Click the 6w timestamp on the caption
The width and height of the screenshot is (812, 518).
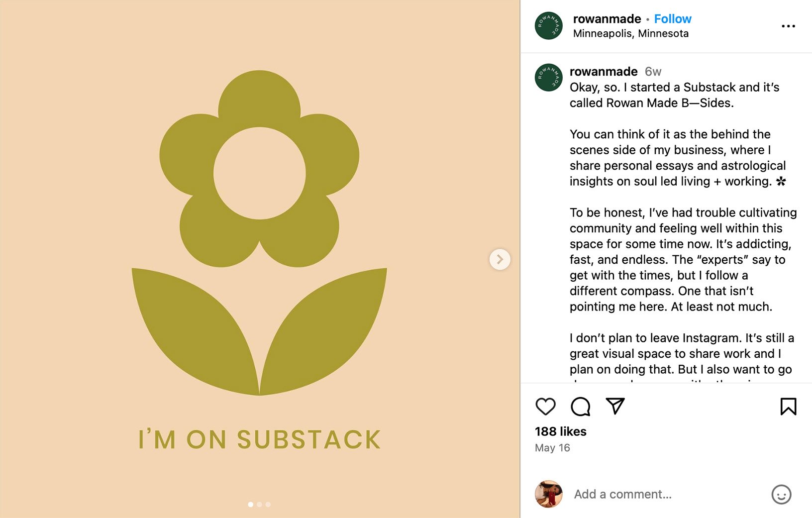click(x=652, y=71)
